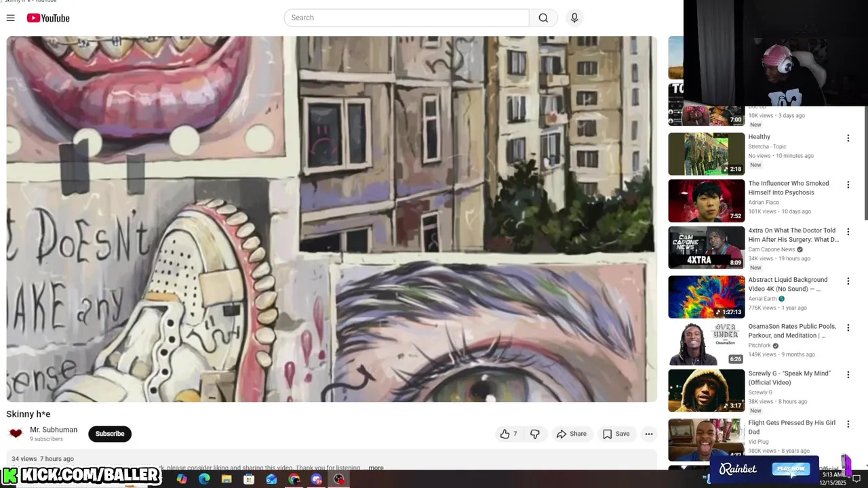Open the Mr. Subhuman channel name link
Screen dimensions: 868x488
tap(54, 430)
